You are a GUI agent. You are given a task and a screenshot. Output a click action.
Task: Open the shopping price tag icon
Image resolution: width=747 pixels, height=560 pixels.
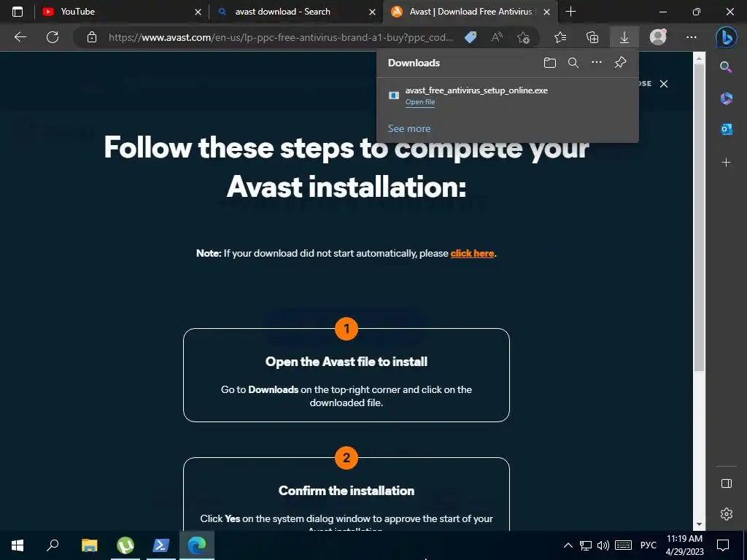(471, 37)
